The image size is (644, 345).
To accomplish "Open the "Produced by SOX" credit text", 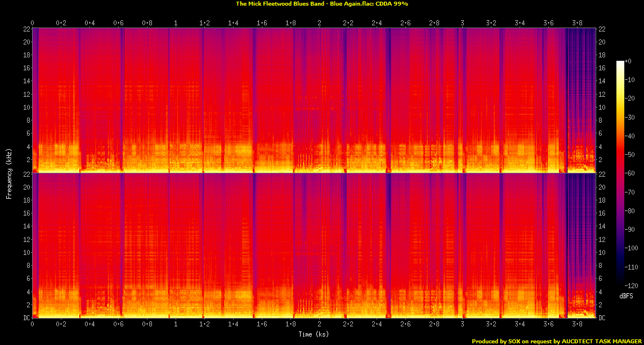I will tap(556, 341).
